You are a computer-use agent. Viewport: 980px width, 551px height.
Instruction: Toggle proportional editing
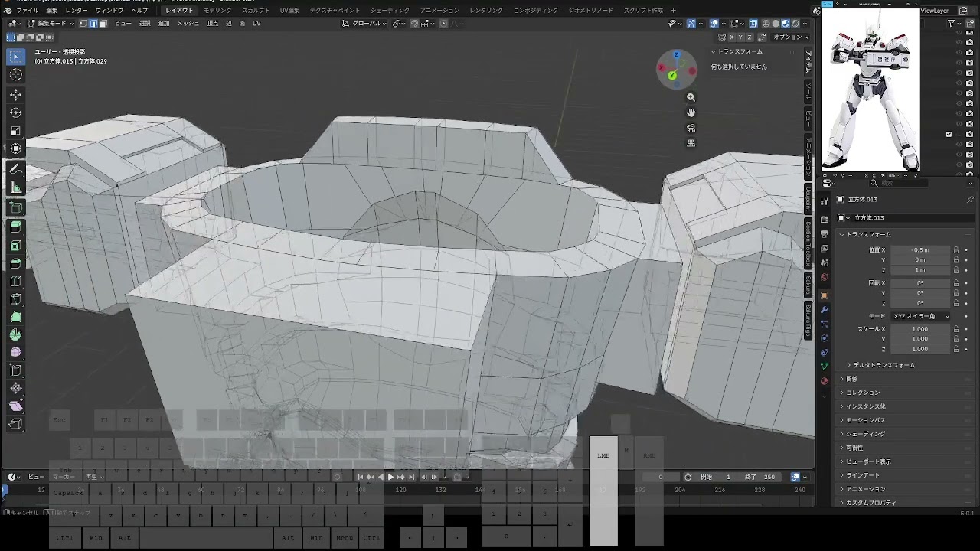(443, 24)
